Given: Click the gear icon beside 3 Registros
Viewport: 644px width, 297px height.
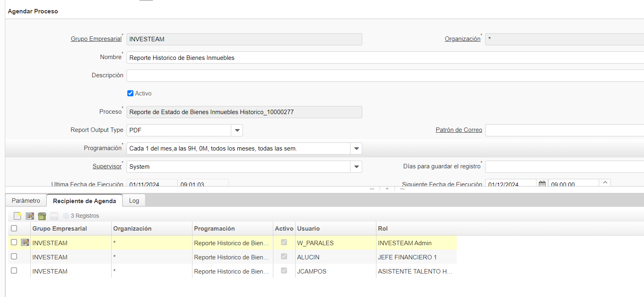Looking at the screenshot, I should [66, 216].
